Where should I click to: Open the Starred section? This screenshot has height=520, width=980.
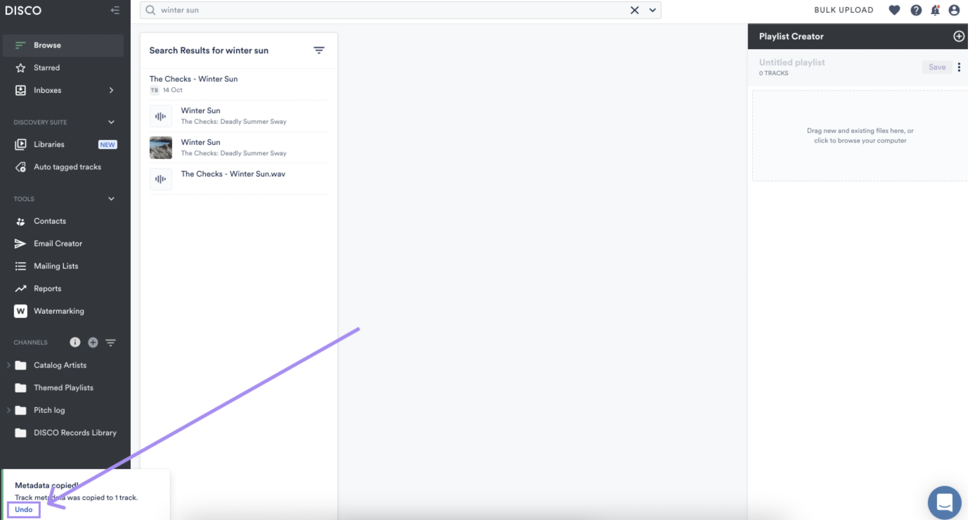tap(46, 68)
